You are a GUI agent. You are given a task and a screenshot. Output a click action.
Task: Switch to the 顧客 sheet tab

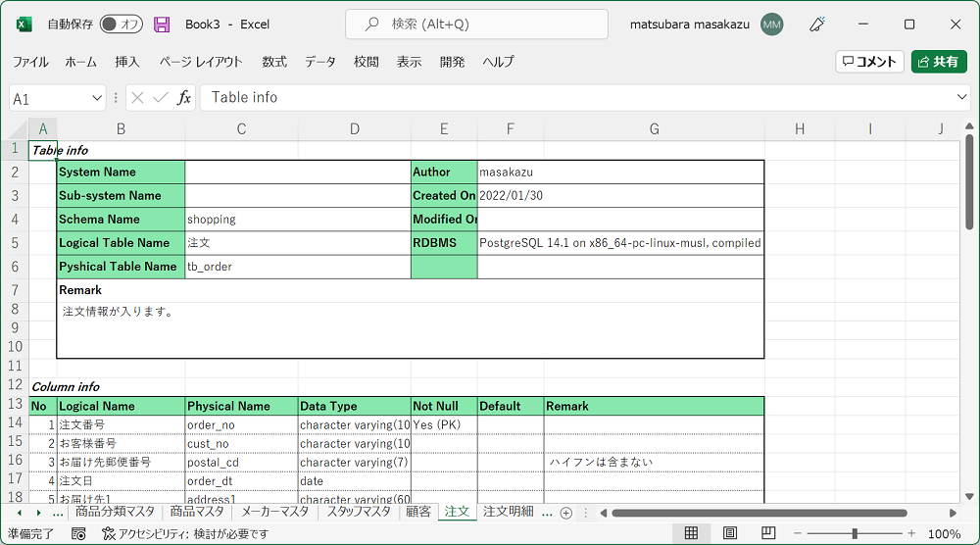[x=418, y=512]
